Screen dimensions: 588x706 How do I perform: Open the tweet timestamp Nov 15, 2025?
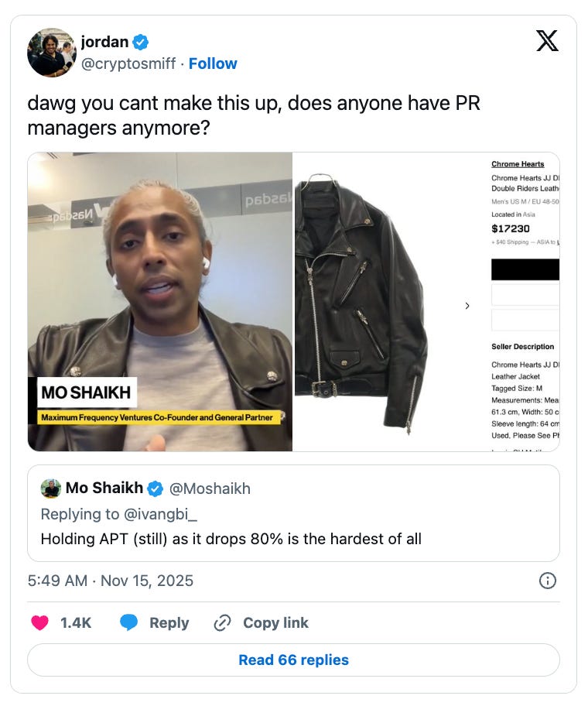[110, 581]
